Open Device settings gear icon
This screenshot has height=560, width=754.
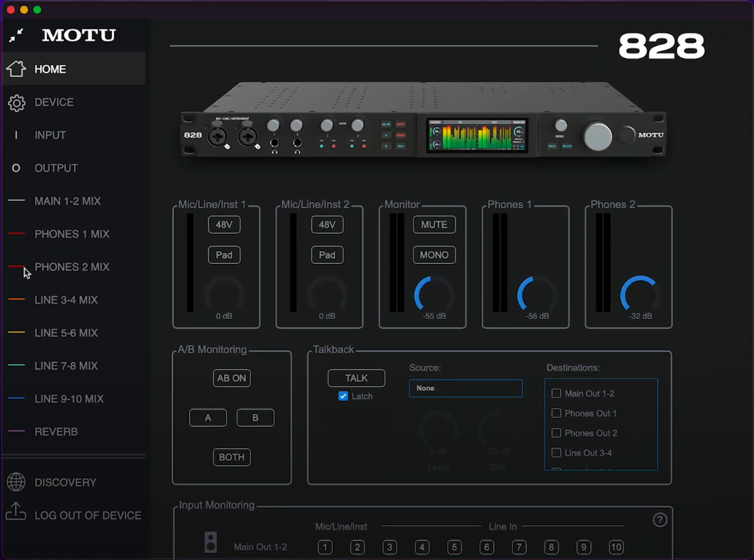16,103
